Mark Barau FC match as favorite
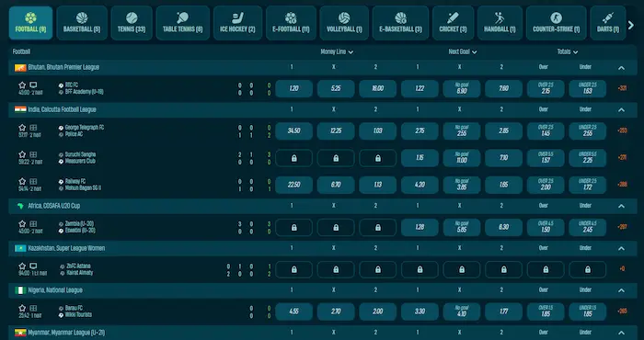 22,309
